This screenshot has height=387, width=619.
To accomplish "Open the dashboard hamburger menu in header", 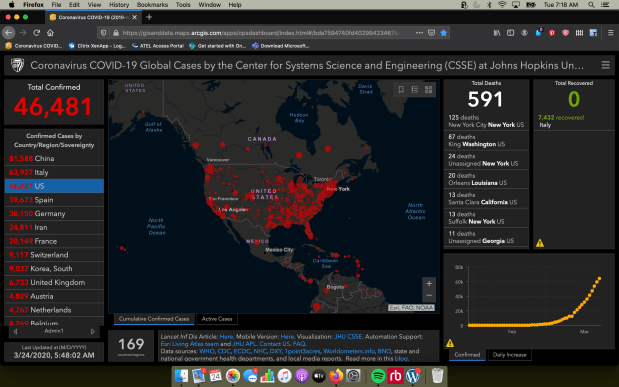I will (605, 65).
